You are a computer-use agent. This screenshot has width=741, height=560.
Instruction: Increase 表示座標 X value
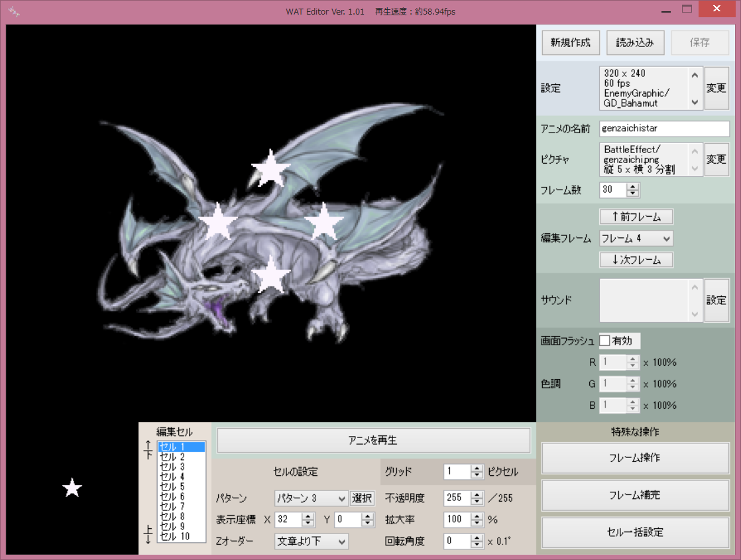(x=308, y=516)
